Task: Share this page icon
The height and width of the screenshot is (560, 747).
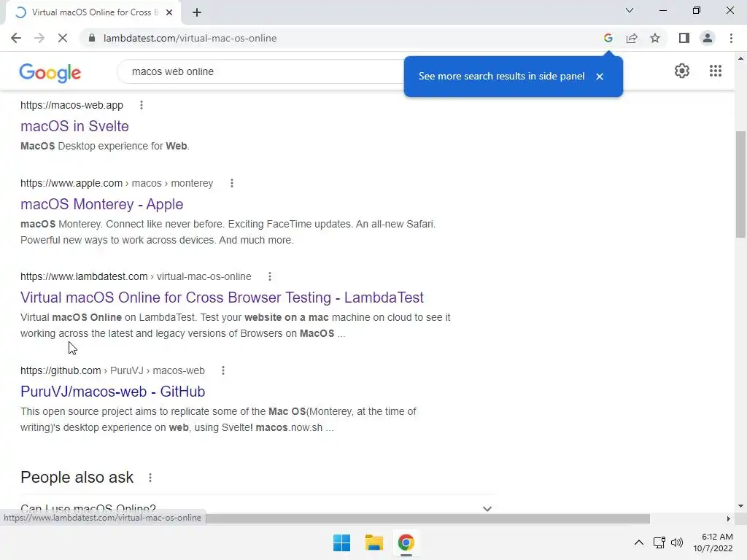Action: pos(632,38)
